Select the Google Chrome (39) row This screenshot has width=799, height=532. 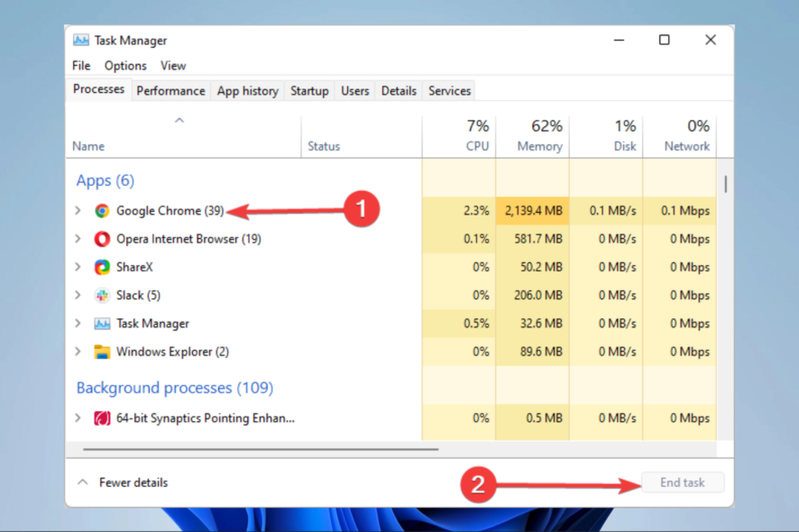click(390, 210)
